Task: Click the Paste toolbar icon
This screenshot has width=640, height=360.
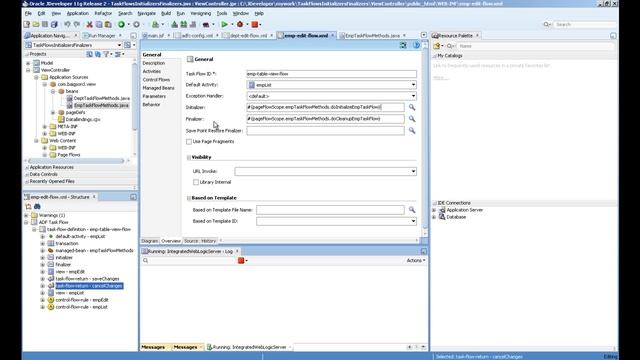Action: [108, 24]
